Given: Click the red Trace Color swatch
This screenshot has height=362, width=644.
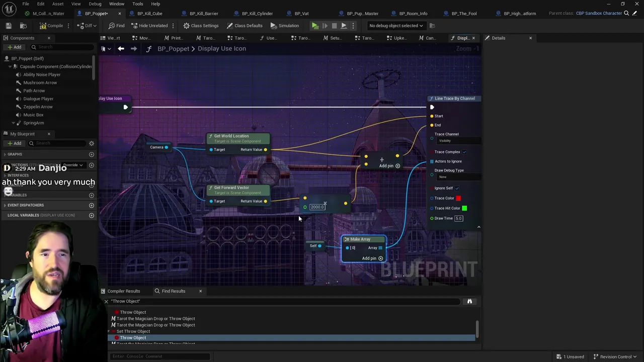Looking at the screenshot, I should pyautogui.click(x=458, y=198).
